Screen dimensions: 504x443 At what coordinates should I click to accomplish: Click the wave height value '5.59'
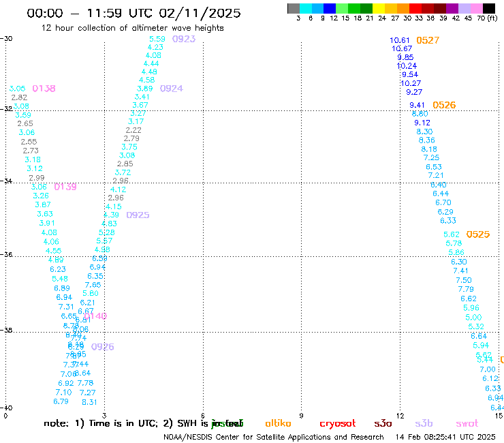pos(157,39)
